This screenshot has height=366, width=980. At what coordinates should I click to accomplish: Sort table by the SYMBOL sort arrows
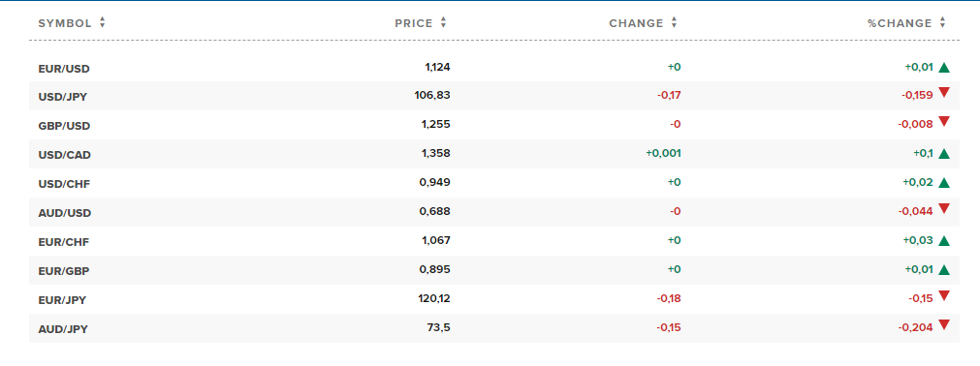(x=103, y=23)
